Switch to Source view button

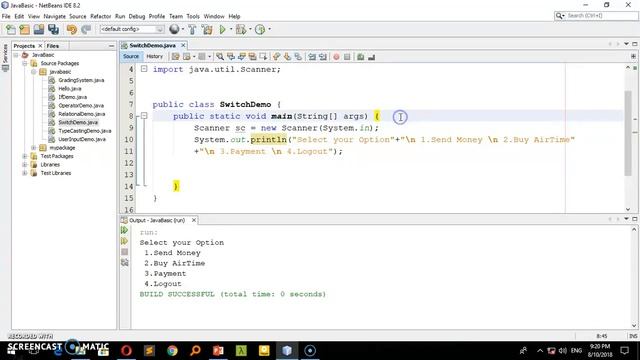(131, 57)
